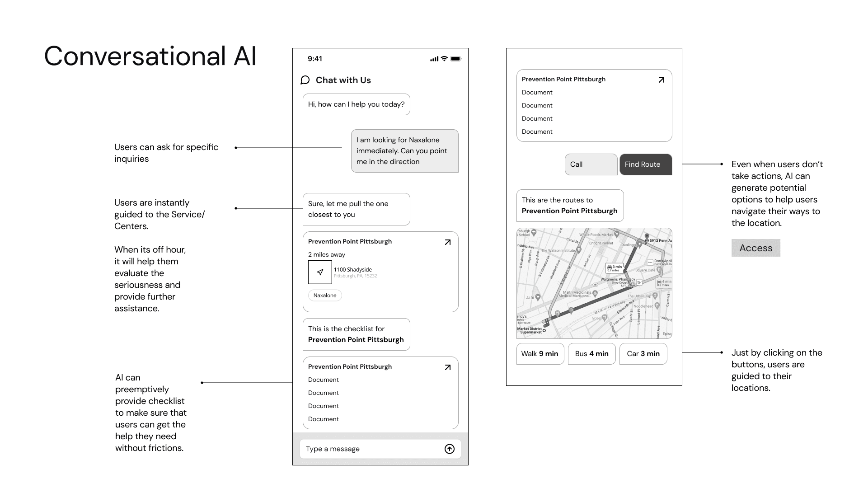
Task: Click the Wi-Fi icon in the phone status bar
Action: pyautogui.click(x=444, y=59)
